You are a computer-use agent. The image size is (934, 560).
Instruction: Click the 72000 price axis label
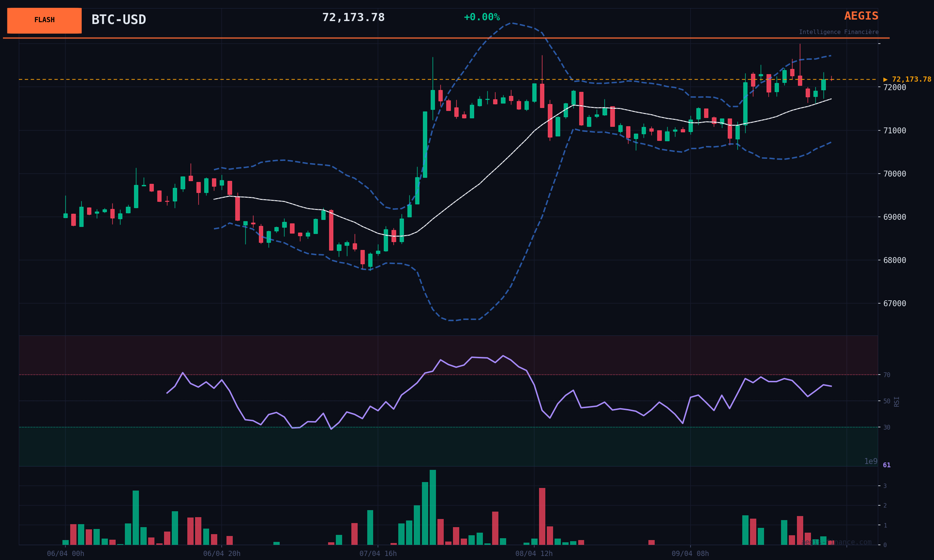point(894,87)
